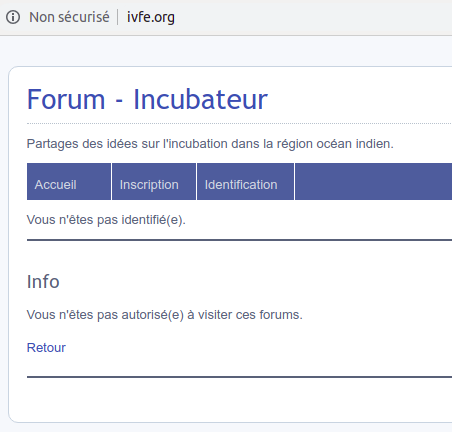Screen dimensions: 452x432
Task: Follow the Retour link
Action: [46, 348]
